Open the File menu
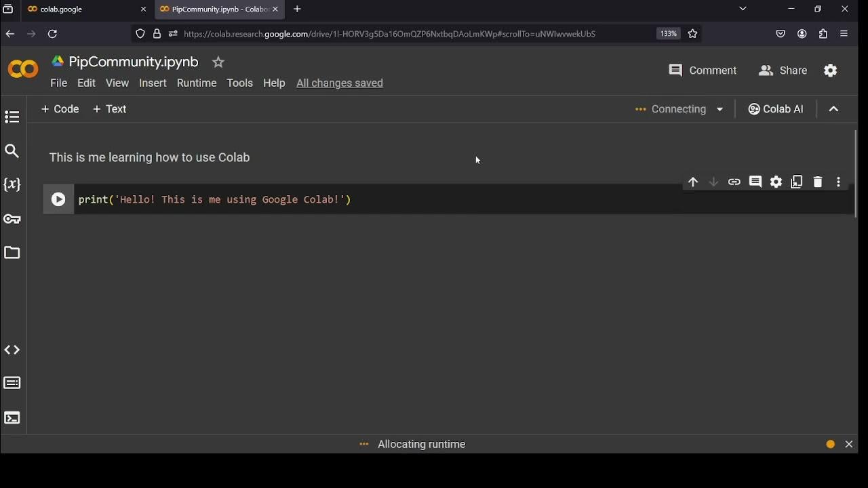This screenshot has width=868, height=488. (59, 83)
